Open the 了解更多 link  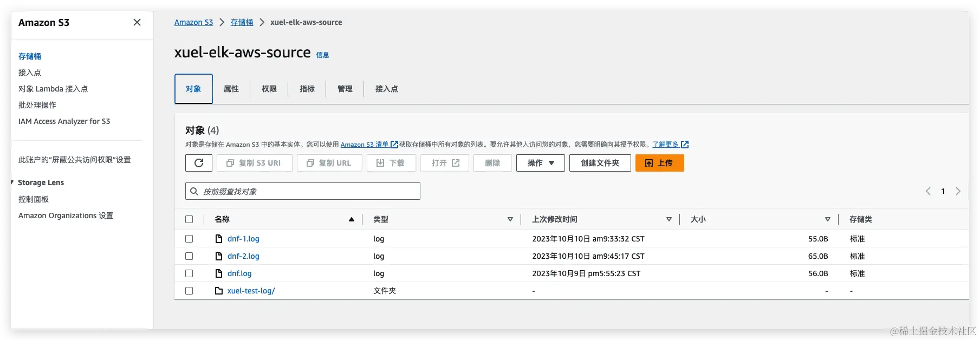pos(666,145)
